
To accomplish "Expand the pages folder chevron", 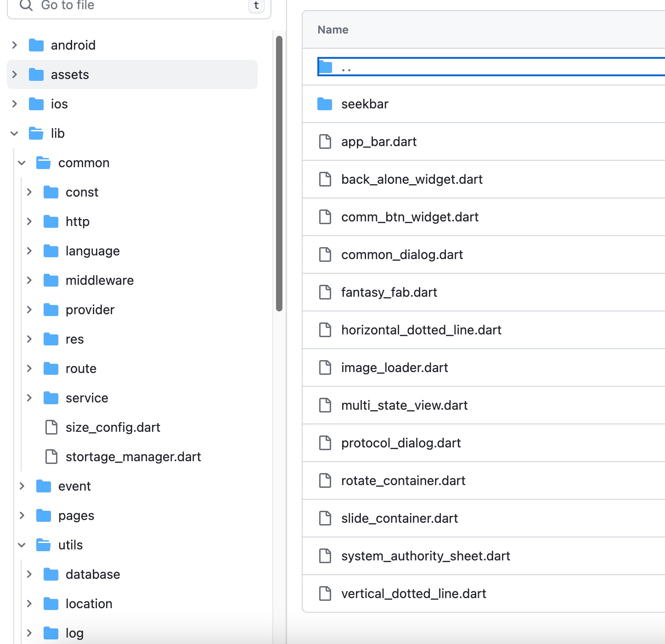I will [22, 515].
